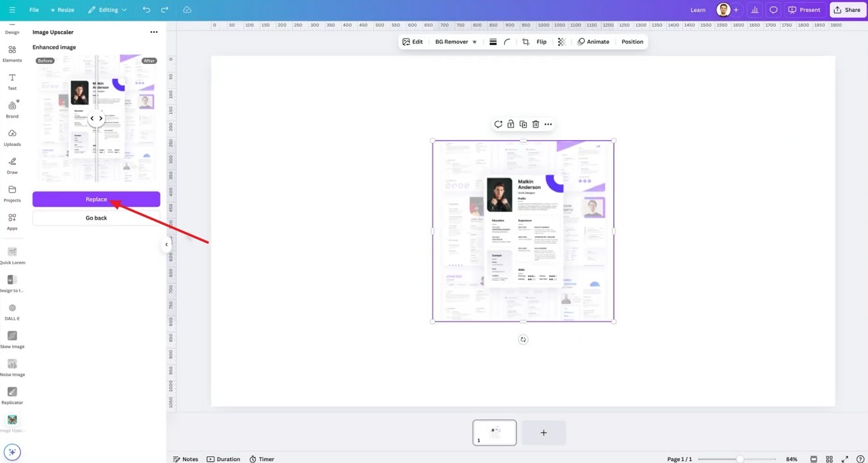Launch the DALL·E app
Image resolution: width=868 pixels, height=463 pixels.
[12, 312]
